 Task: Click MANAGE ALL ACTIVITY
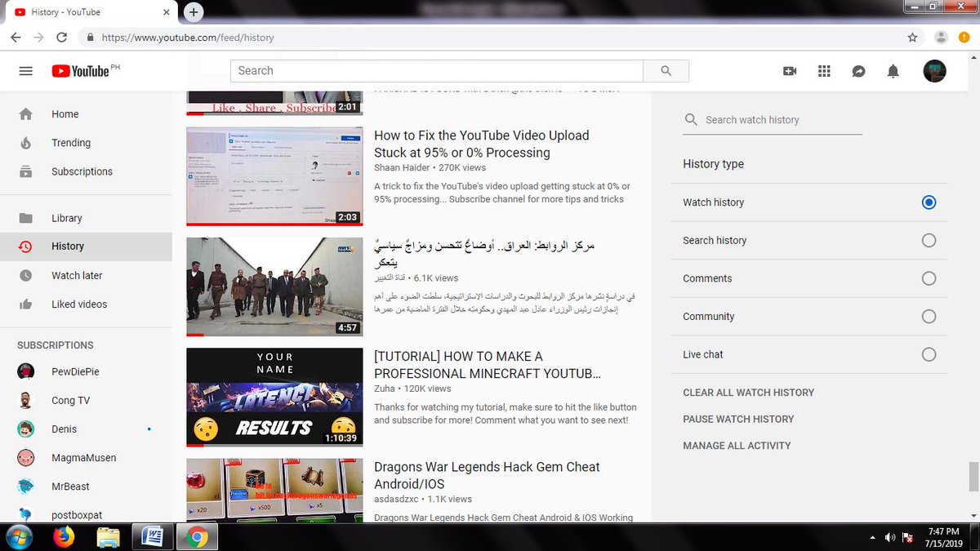[737, 446]
